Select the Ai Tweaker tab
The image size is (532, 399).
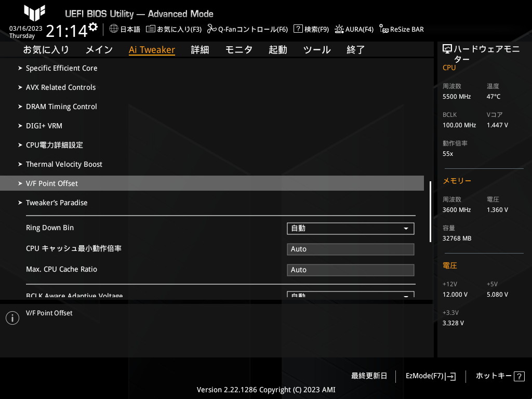(x=152, y=49)
